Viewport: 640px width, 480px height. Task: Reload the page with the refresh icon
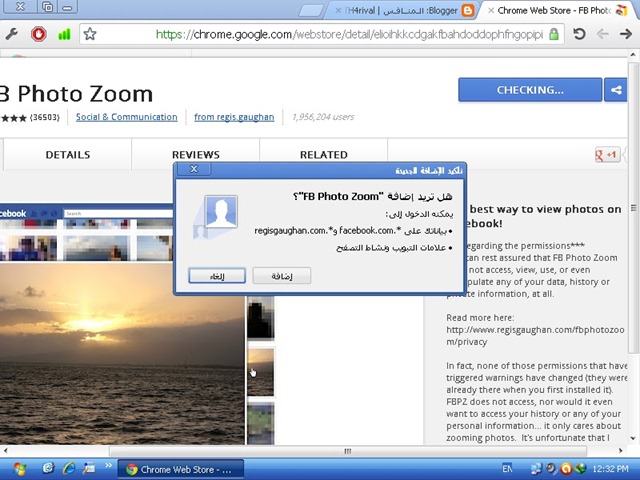coord(579,34)
